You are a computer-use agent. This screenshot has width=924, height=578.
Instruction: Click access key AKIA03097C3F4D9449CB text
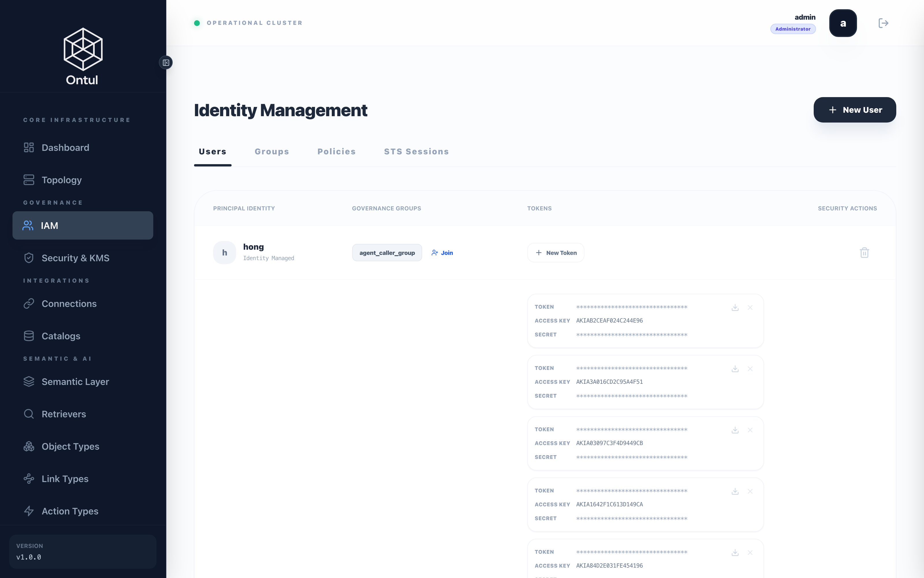pyautogui.click(x=609, y=443)
